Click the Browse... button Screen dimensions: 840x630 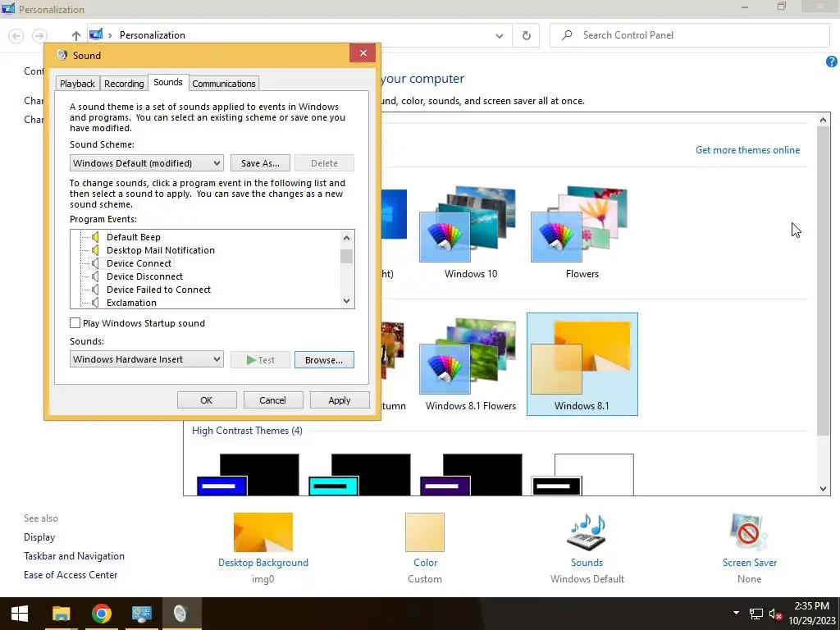[x=324, y=360]
